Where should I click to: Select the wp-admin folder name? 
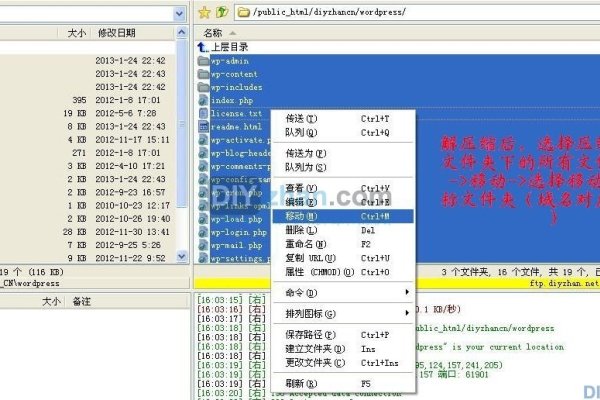[x=230, y=61]
